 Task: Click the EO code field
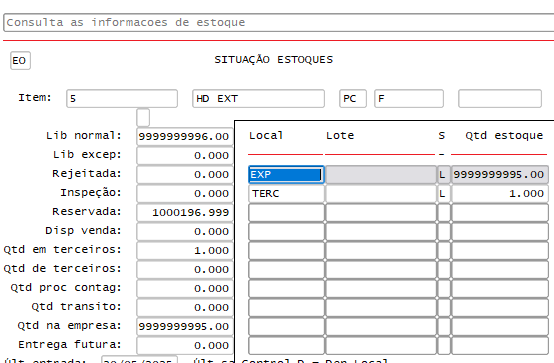coord(20,60)
